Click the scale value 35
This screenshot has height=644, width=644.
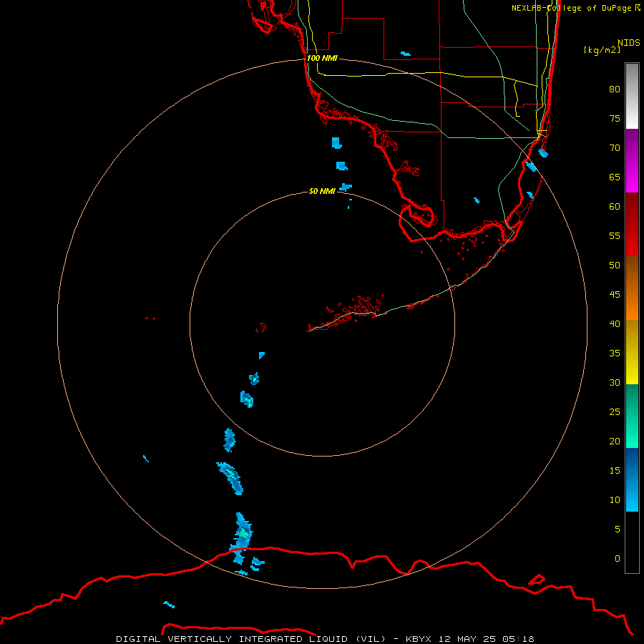pos(615,353)
